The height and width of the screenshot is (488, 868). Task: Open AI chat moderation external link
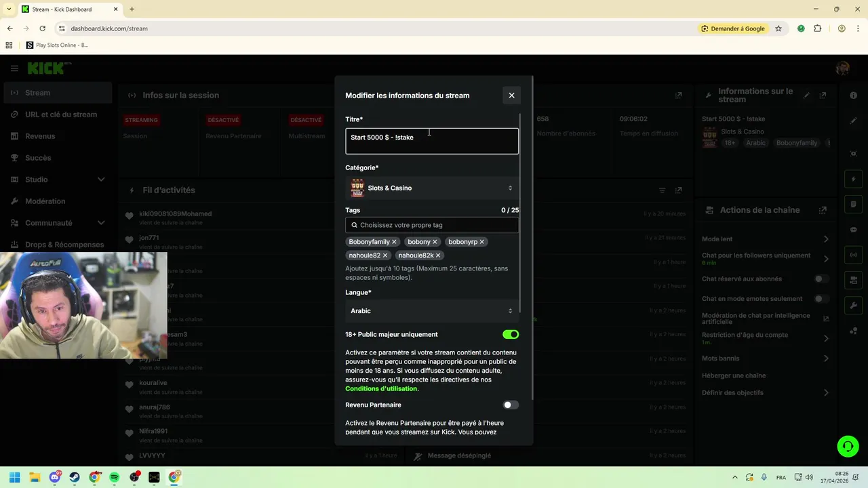coord(826,319)
